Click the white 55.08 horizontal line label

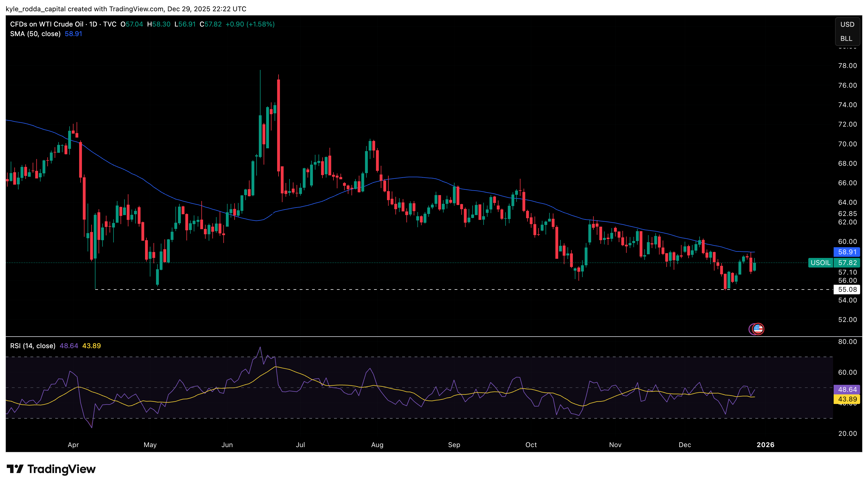point(847,290)
